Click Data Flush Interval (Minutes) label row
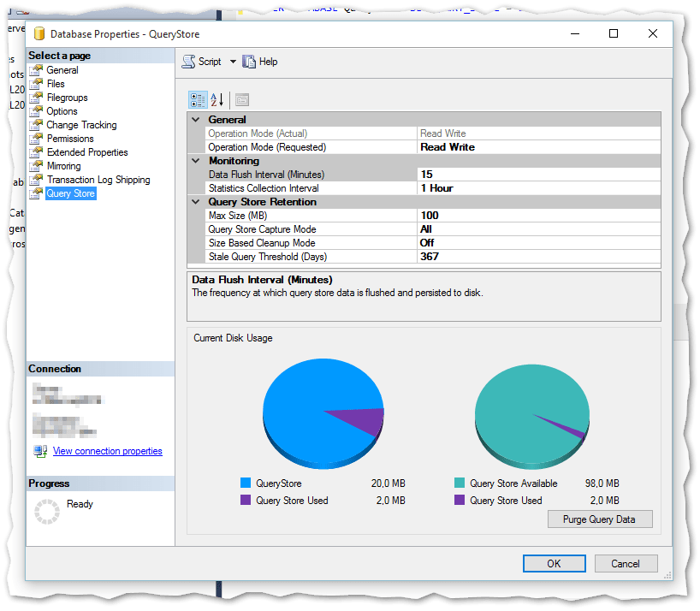The width and height of the screenshot is (700, 611). click(311, 175)
